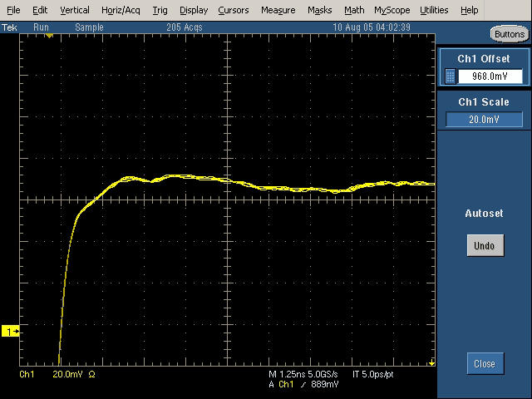Open the Measure menu
532x399 pixels.
pos(278,10)
